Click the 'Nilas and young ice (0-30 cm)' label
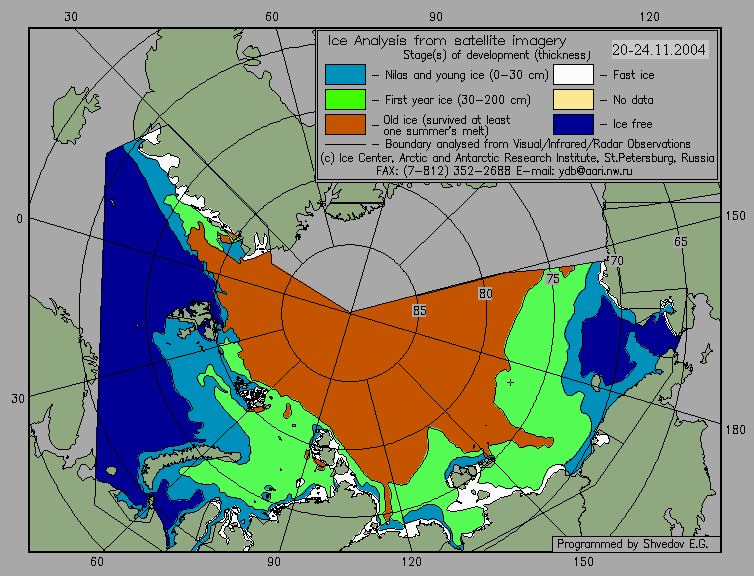This screenshot has height=576, width=754. click(x=466, y=75)
